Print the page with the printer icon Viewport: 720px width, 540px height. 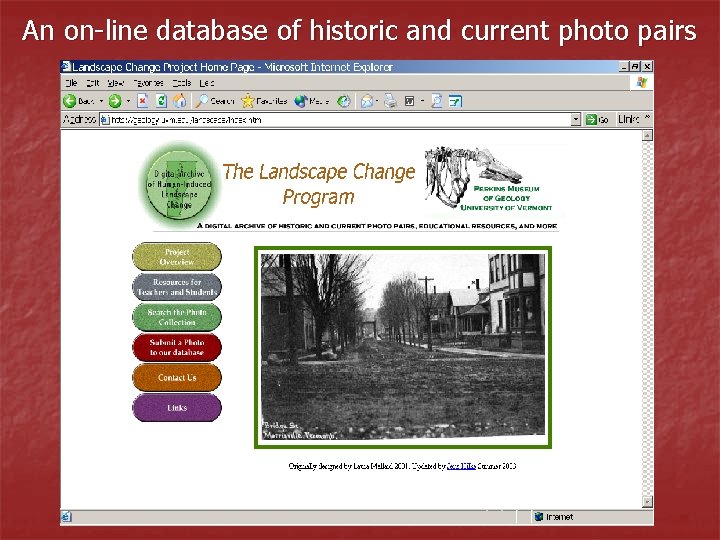390,101
